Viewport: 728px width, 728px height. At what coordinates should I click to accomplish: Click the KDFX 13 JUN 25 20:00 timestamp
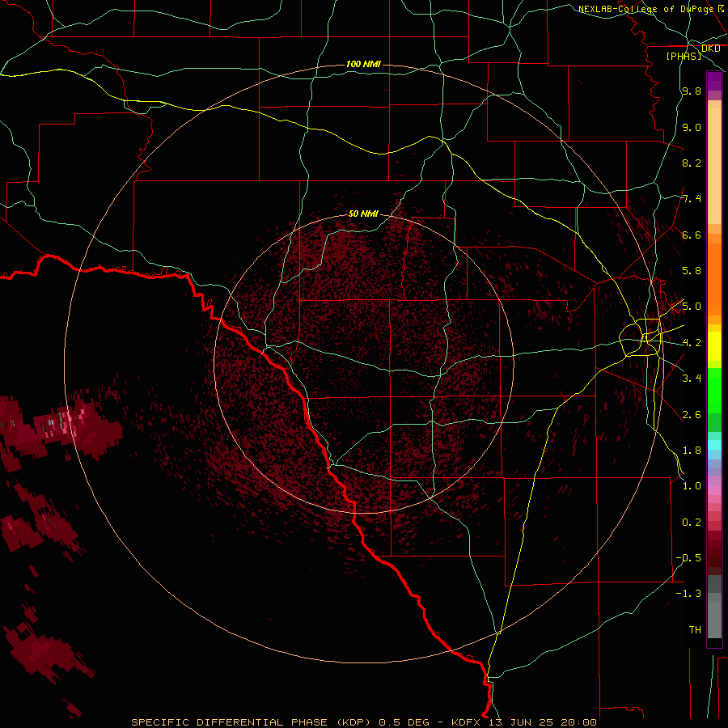[x=524, y=722]
